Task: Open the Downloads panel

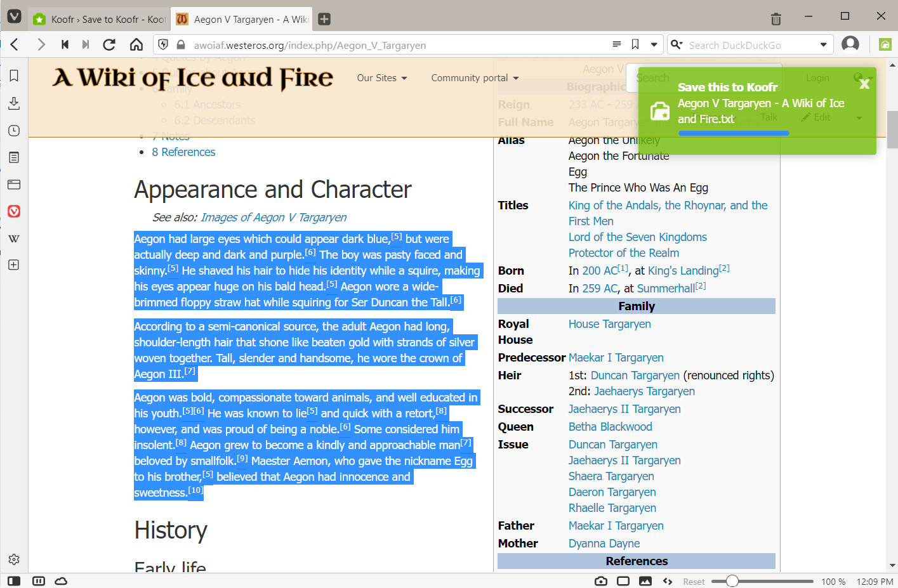Action: point(14,103)
